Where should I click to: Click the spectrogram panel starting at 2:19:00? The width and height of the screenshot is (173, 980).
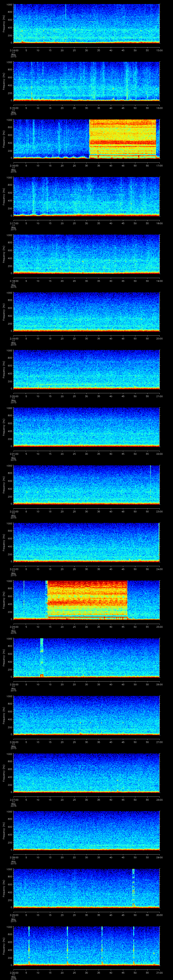coord(87,312)
